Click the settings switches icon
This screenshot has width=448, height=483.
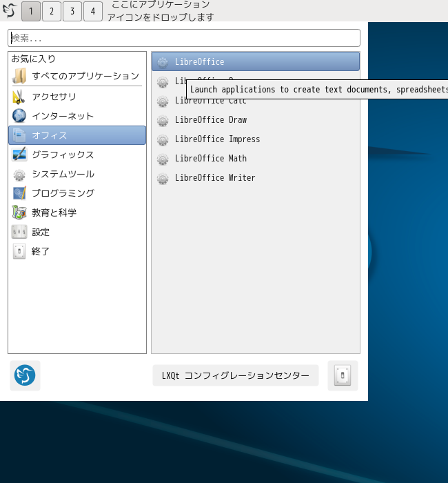pos(19,232)
